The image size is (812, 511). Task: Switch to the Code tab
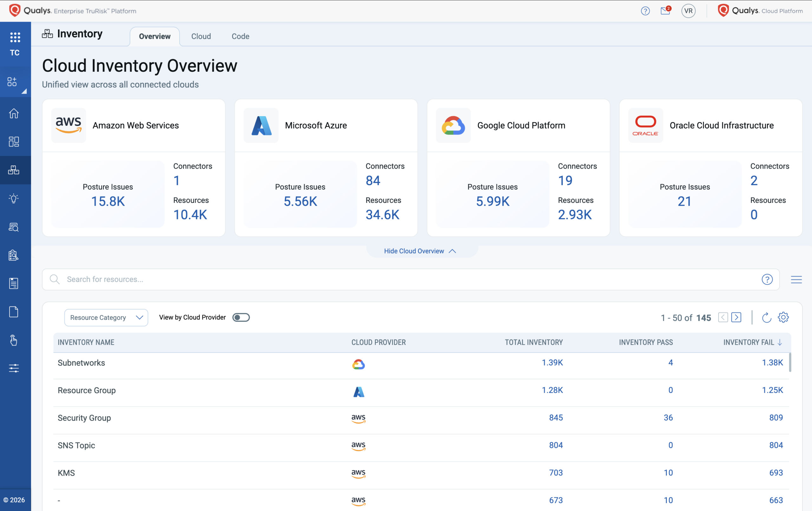[x=240, y=36]
